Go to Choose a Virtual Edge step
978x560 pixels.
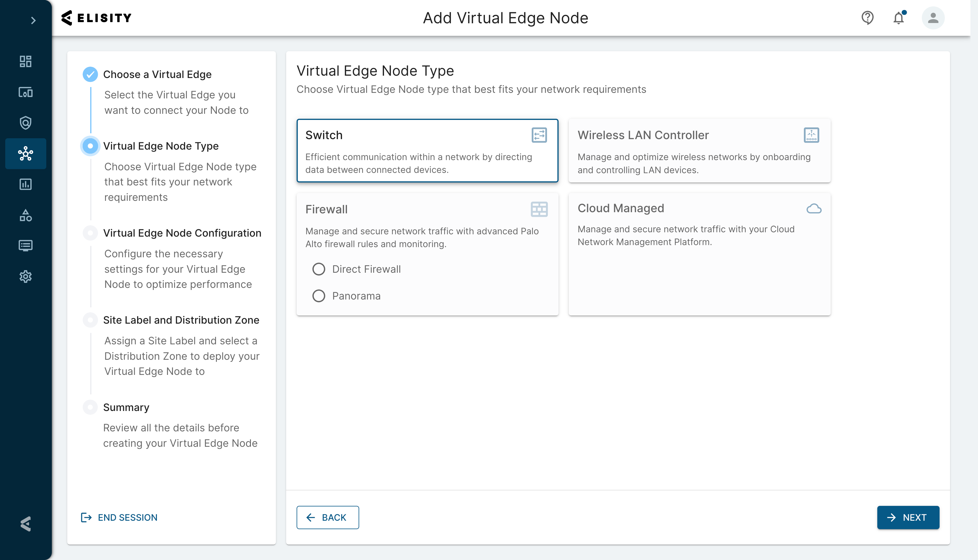(x=157, y=74)
